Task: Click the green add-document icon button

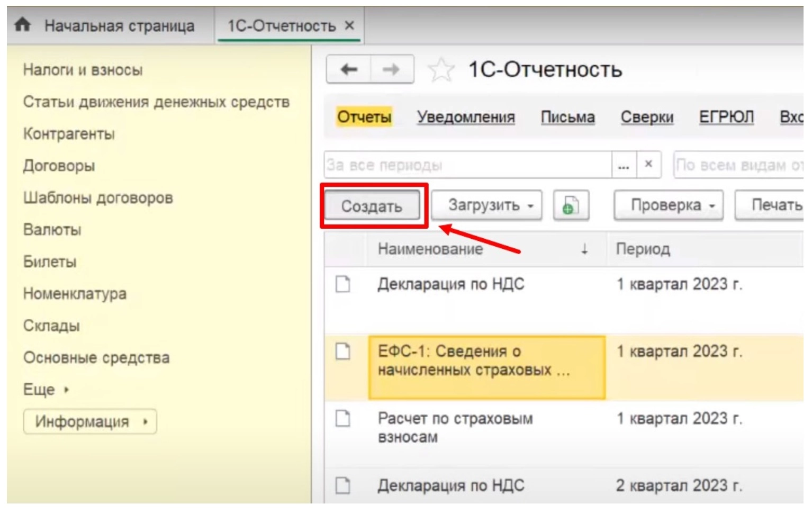Action: click(571, 205)
